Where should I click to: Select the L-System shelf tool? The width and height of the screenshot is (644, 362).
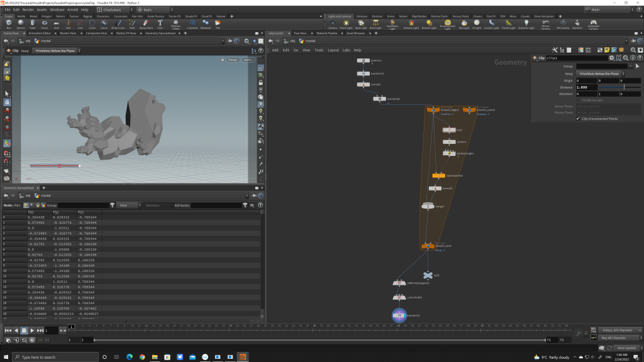[191, 24]
